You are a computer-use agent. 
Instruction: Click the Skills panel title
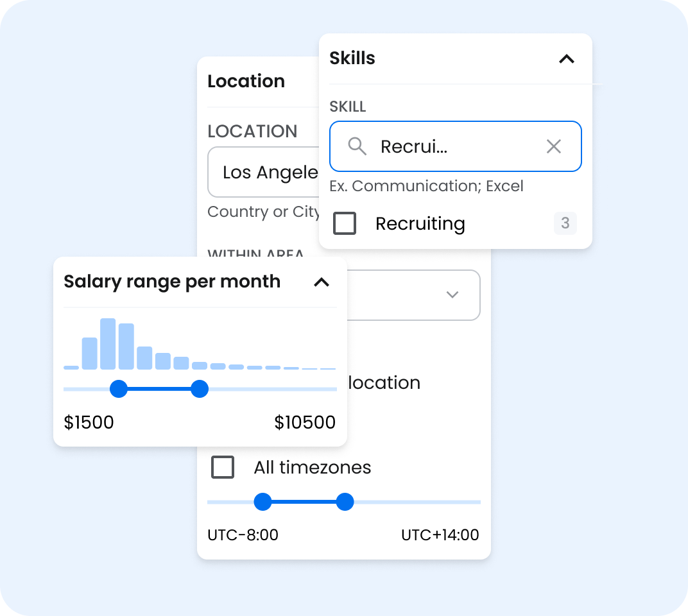tap(352, 58)
